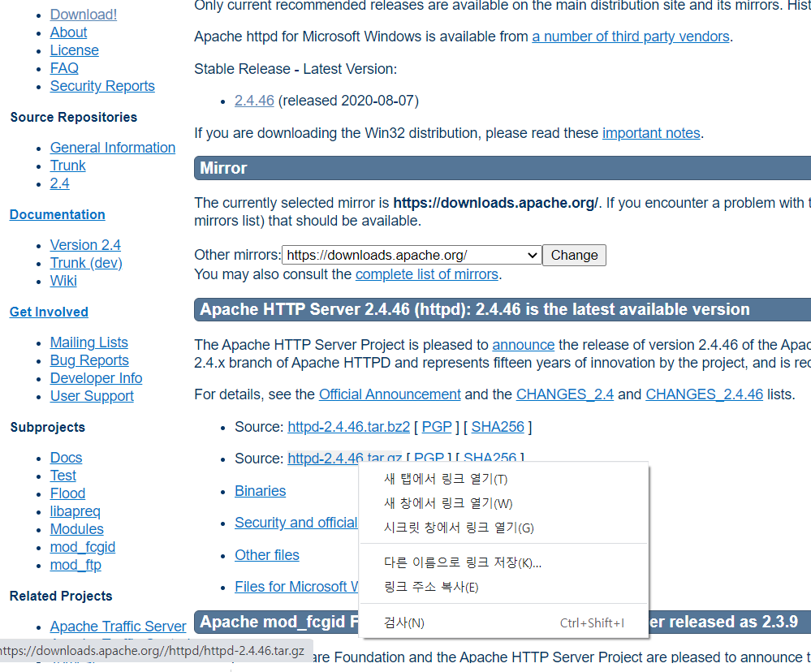Choose '시크릿 창에서 링크 열기(G)' menu item
Image resolution: width=811 pixels, height=672 pixels.
click(504, 528)
